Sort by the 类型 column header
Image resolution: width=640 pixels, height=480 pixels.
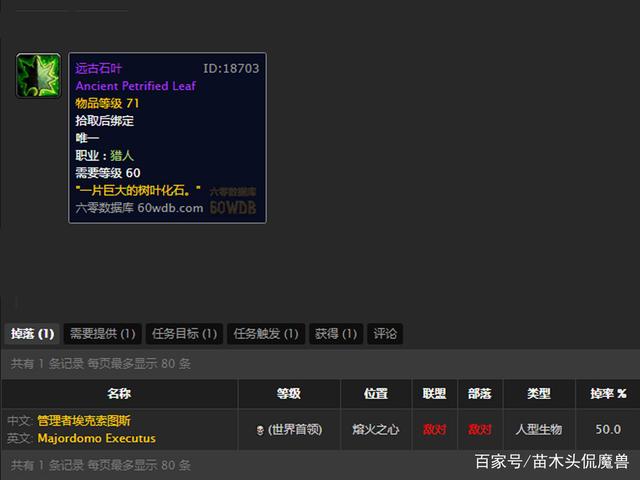539,393
